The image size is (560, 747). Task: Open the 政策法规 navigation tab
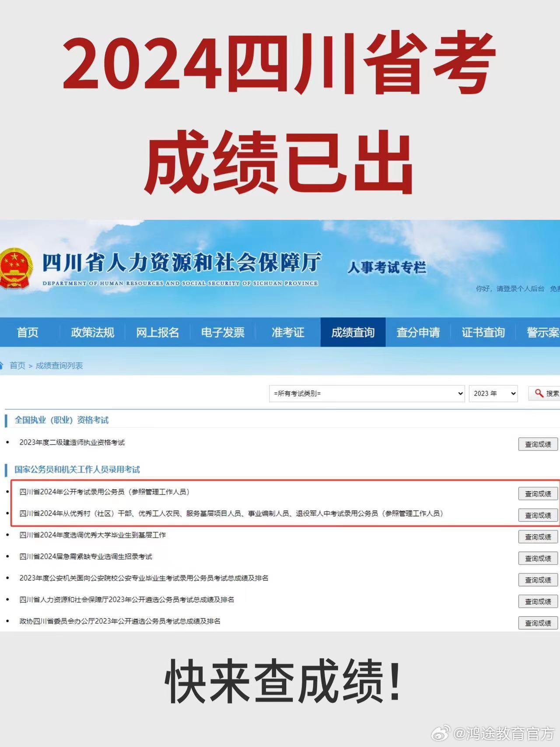click(x=92, y=332)
